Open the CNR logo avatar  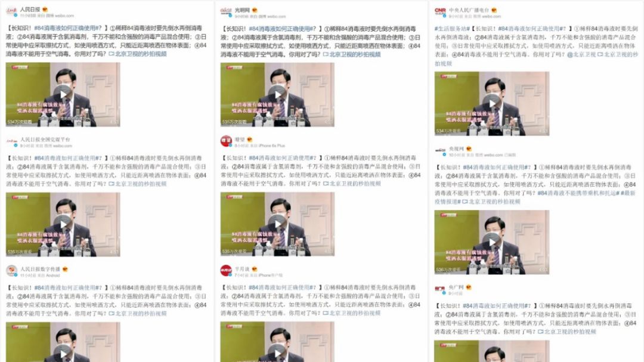[x=440, y=12]
